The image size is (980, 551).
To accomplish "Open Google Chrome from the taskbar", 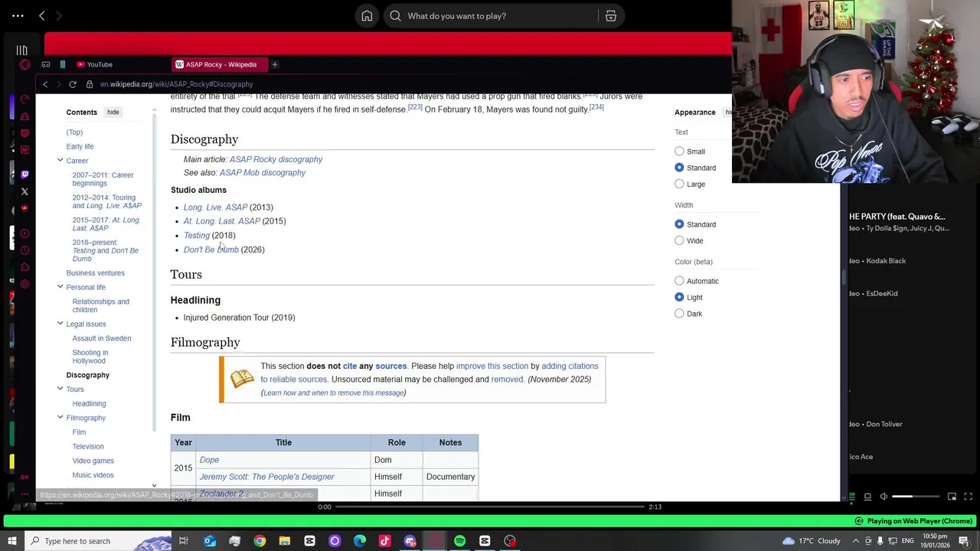I will 260,541.
